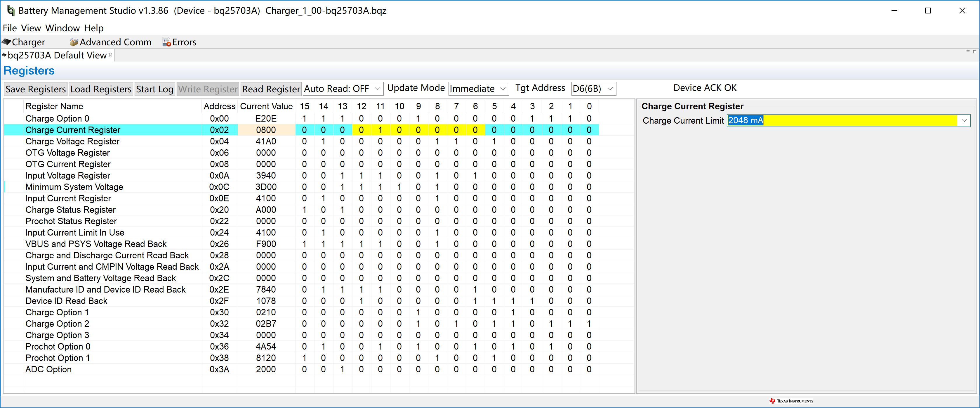Click Read Register button
980x408 pixels.
click(271, 89)
